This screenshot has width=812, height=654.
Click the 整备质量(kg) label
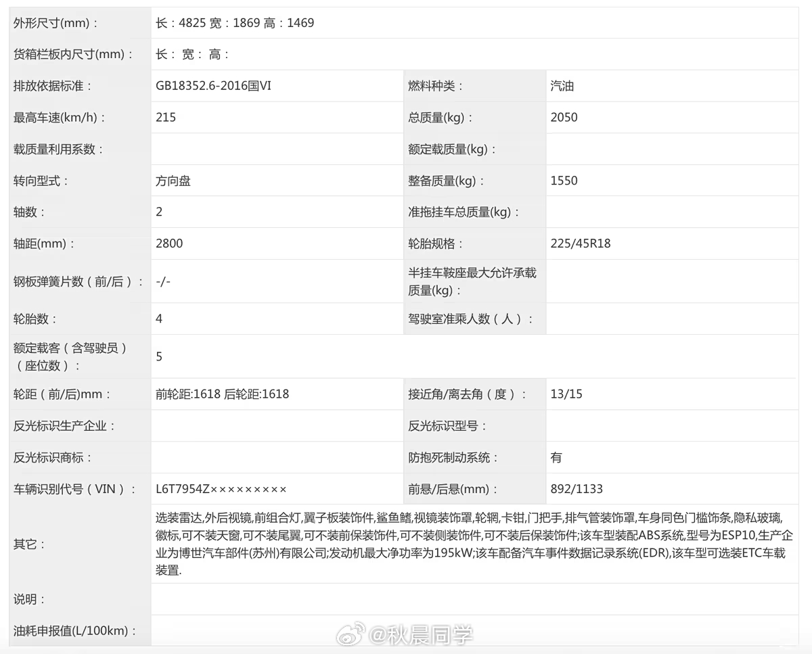447,181
